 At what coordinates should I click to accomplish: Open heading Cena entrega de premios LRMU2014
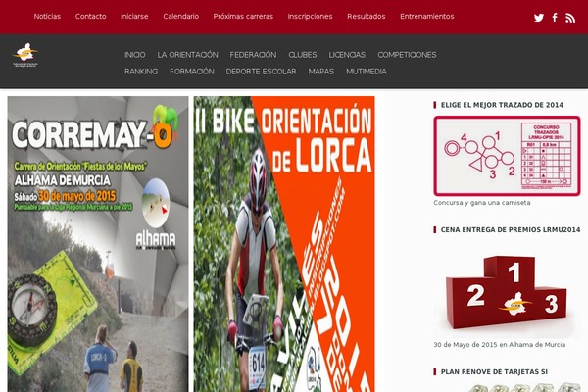(x=511, y=230)
